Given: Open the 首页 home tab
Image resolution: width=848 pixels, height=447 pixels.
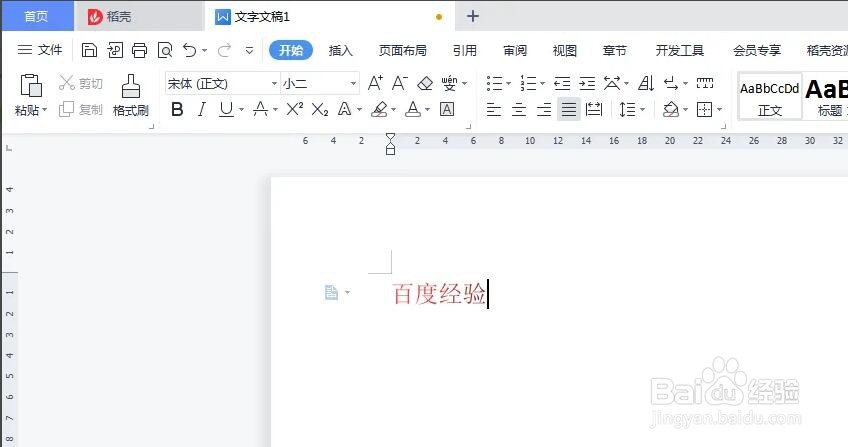Looking at the screenshot, I should coord(37,16).
